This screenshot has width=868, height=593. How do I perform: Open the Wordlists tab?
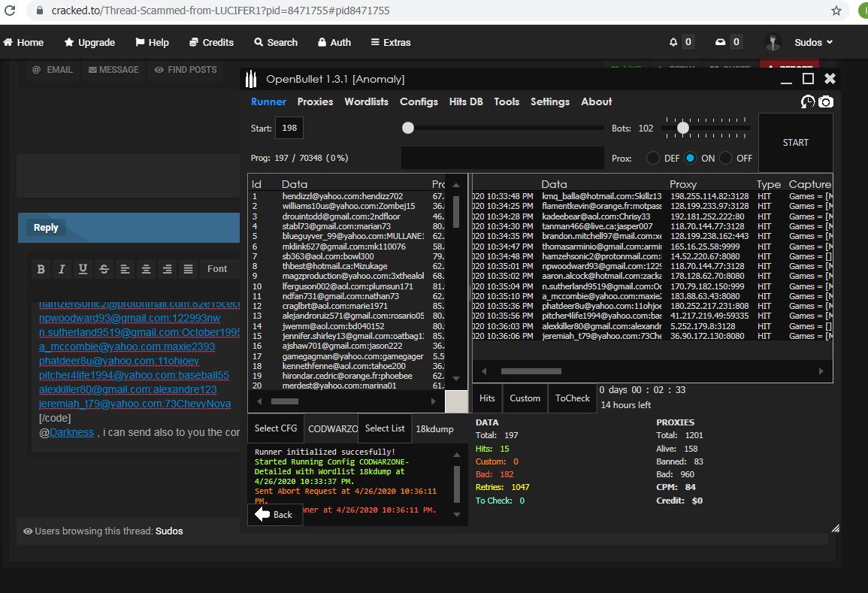click(x=367, y=102)
